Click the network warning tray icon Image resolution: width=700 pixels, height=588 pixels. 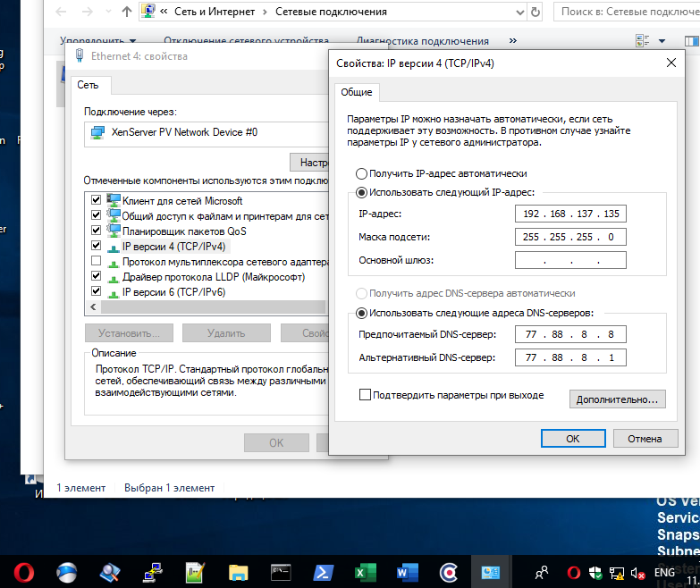(617, 573)
